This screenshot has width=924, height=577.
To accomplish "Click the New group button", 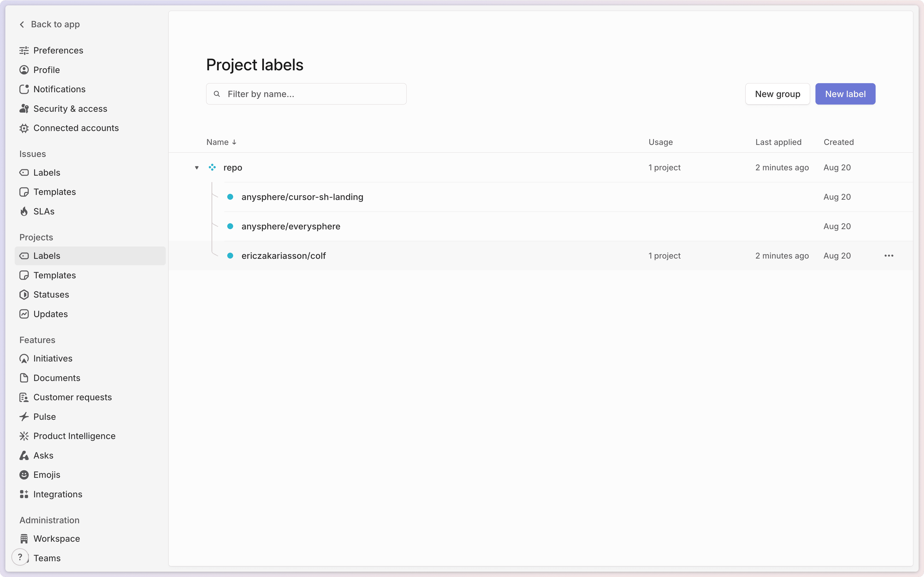I will coord(777,94).
